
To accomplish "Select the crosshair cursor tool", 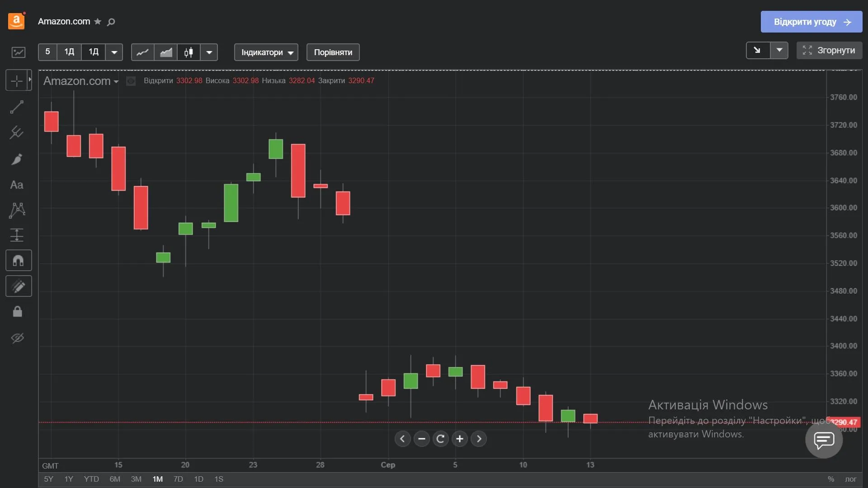I will [x=16, y=80].
